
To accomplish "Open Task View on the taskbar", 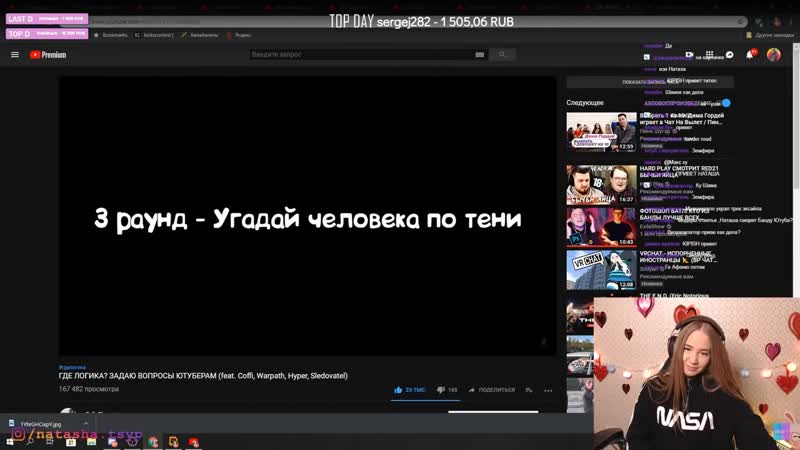I will pyautogui.click(x=50, y=442).
